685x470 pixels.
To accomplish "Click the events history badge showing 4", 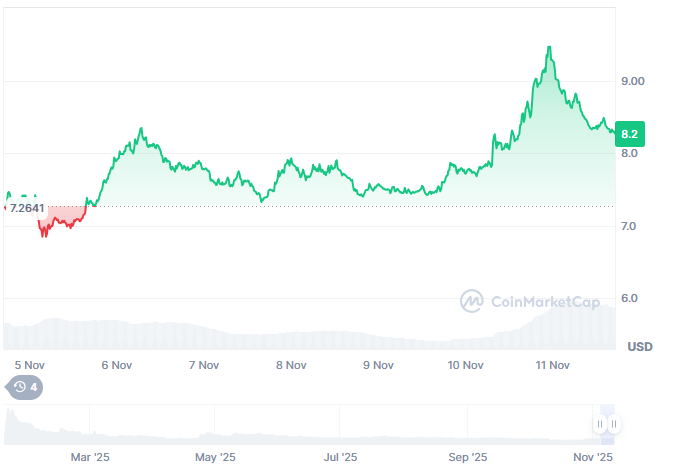I will 25,387.
